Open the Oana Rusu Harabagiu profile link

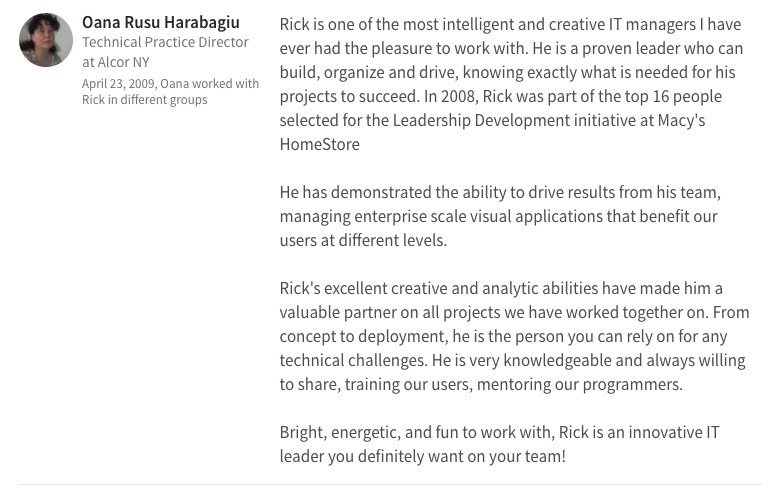tap(160, 22)
